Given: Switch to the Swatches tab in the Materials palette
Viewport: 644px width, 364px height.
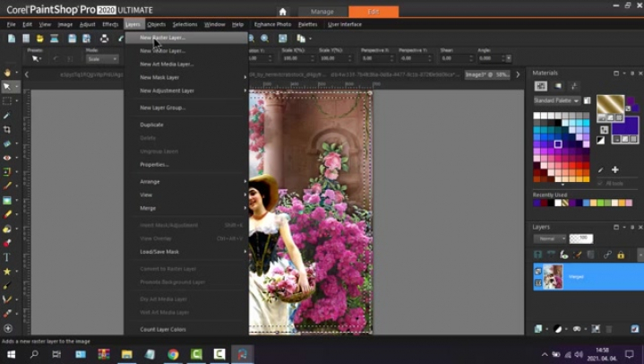Looking at the screenshot, I should 541,85.
